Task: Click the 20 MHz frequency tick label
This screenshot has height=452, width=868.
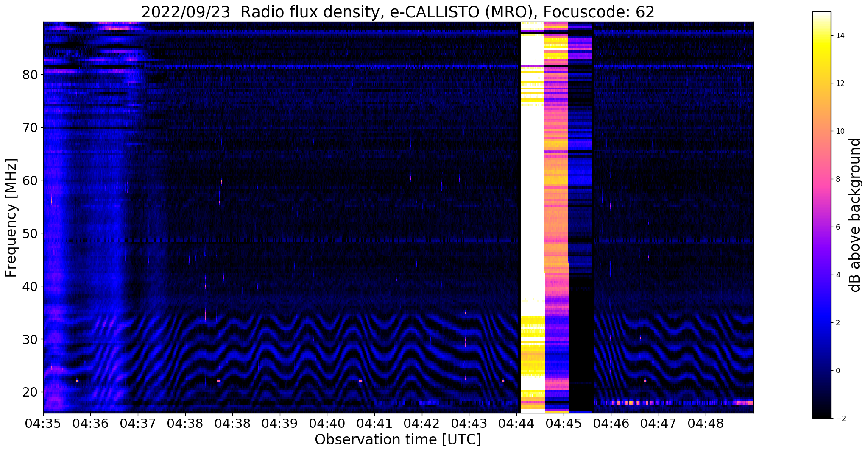Action: [x=30, y=393]
